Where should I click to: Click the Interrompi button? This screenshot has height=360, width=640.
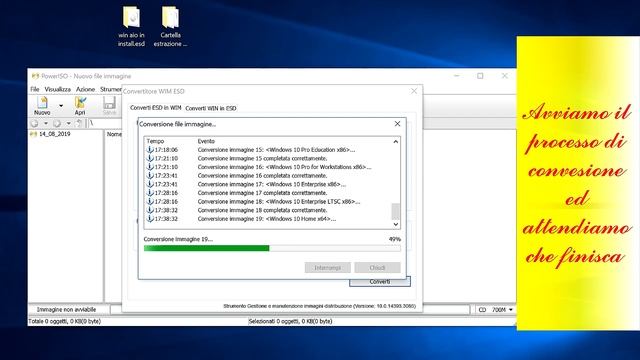[x=327, y=268]
